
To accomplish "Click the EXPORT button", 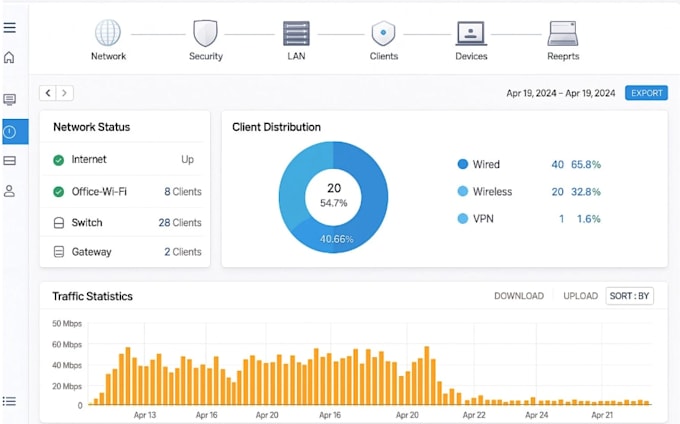I will pyautogui.click(x=646, y=93).
